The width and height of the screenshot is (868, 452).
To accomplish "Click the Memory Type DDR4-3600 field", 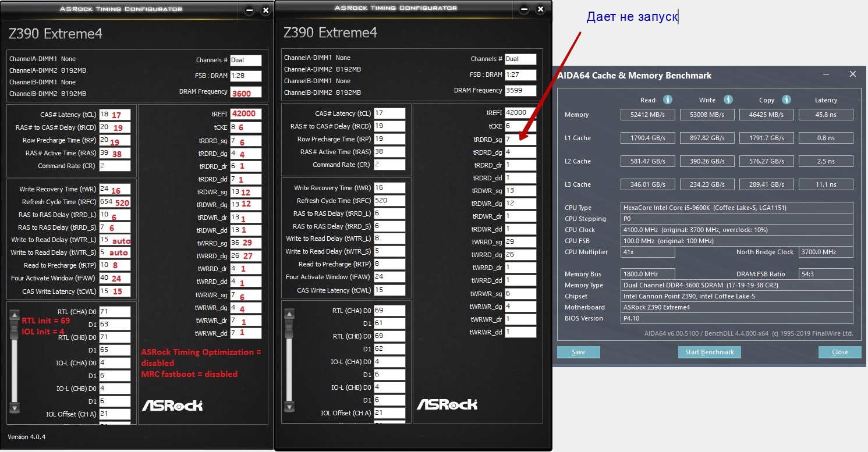I will coord(737,285).
